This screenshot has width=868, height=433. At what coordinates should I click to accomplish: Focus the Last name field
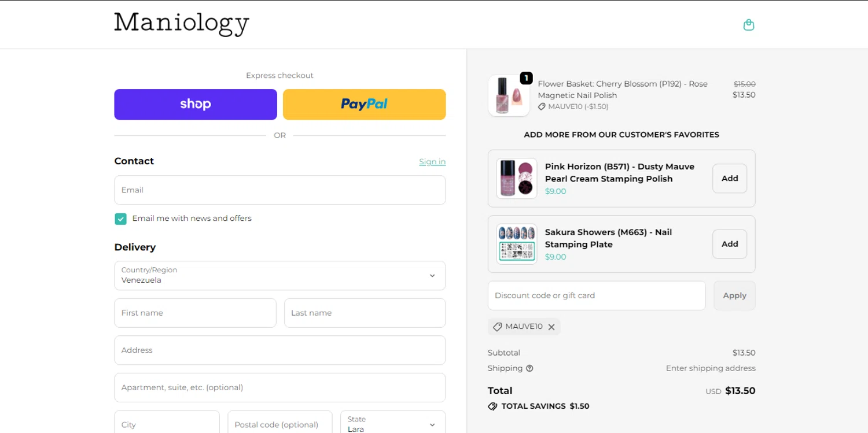click(x=365, y=313)
